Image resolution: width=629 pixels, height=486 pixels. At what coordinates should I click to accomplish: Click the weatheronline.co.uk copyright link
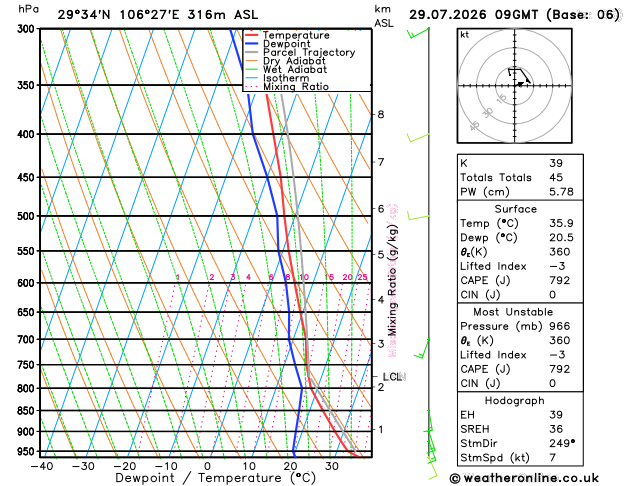click(524, 478)
